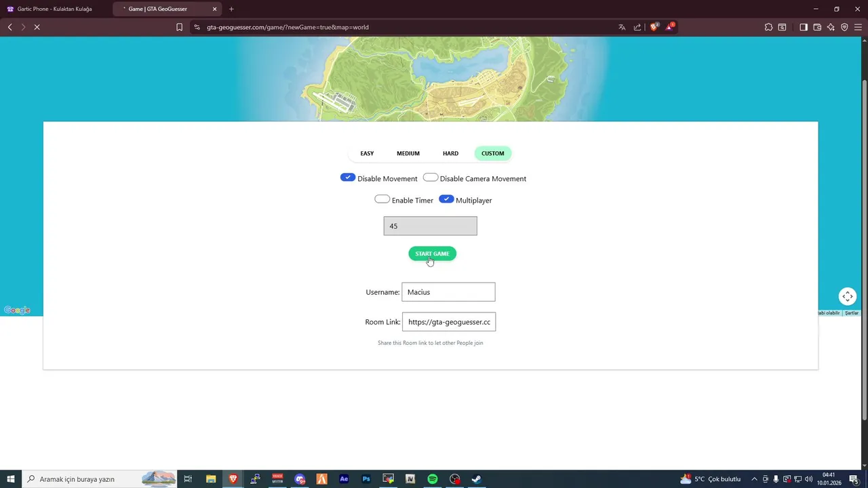Open the Brave Rewards triangle icon
Image resolution: width=868 pixels, height=488 pixels.
pyautogui.click(x=670, y=27)
